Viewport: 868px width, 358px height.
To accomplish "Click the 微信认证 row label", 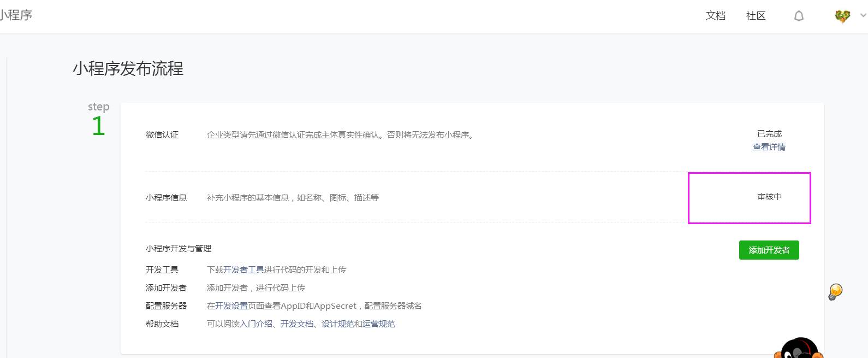I will click(162, 135).
